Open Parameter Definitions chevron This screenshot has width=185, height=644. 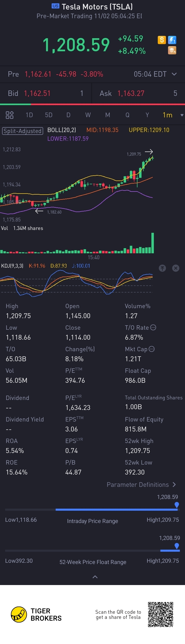coord(174,485)
